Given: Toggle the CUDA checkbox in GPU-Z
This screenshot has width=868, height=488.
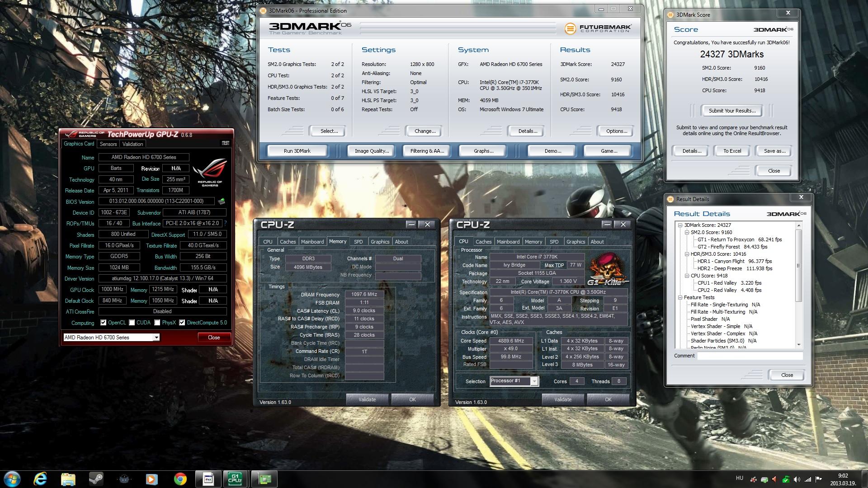Looking at the screenshot, I should point(132,323).
